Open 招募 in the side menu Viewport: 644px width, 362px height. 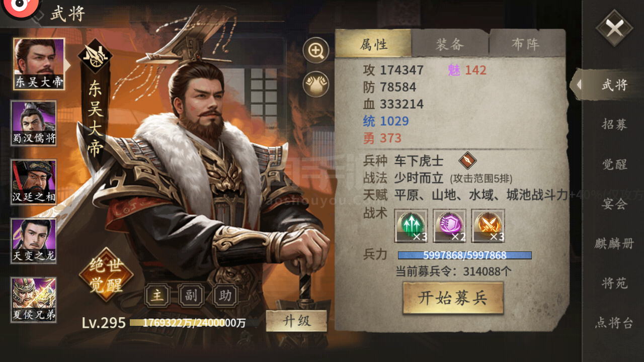(614, 124)
